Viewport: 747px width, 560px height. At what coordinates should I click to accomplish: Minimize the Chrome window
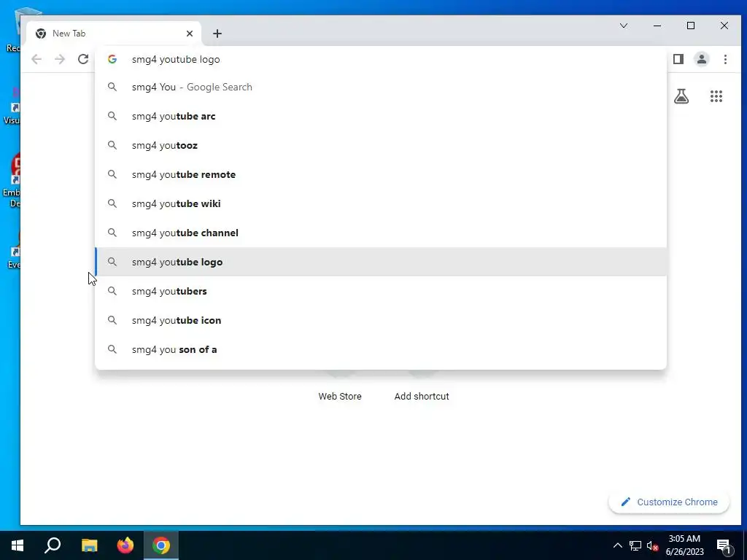(x=657, y=26)
